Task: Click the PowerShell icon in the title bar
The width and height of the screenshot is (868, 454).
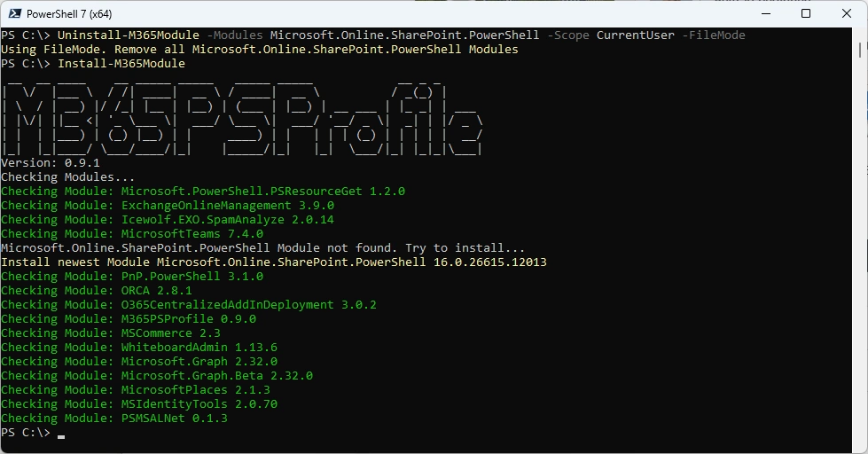Action: 12,13
